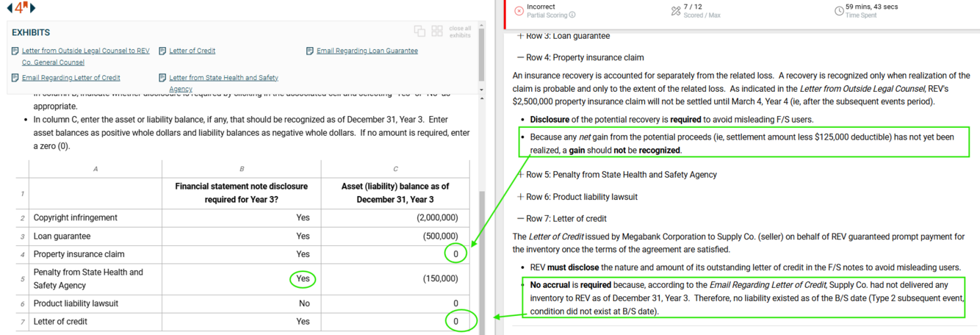The height and width of the screenshot is (335, 980).
Task: Click 'Loan guarantee' row label in table
Action: (x=62, y=237)
